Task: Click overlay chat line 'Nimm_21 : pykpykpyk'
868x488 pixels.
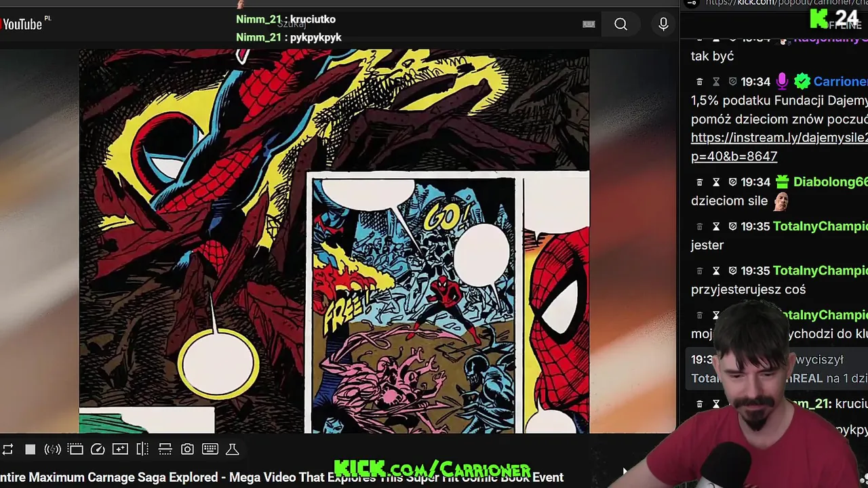Action: 288,37
